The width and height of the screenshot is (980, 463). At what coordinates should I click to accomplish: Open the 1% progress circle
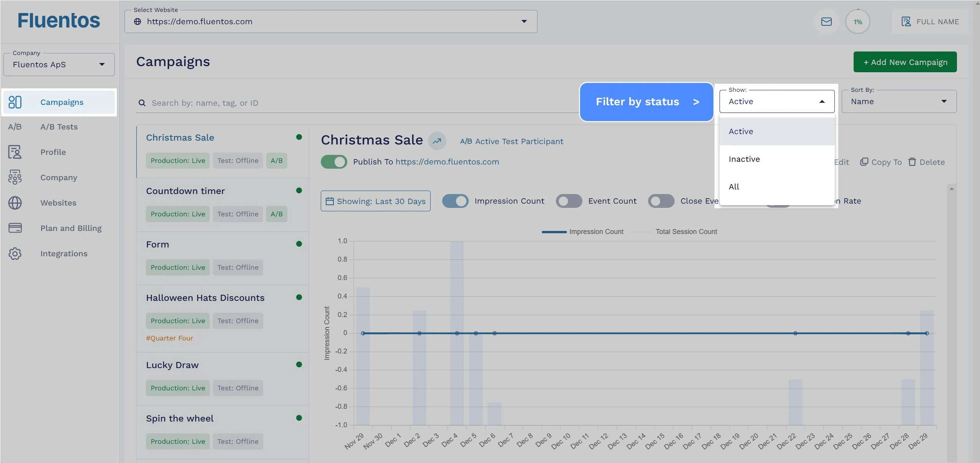(x=857, y=22)
